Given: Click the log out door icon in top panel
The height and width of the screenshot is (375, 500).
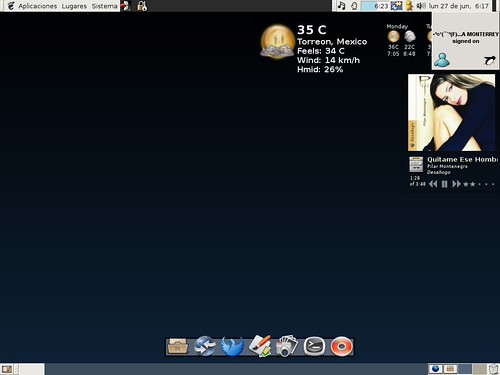Looking at the screenshot, I should coord(125,6).
